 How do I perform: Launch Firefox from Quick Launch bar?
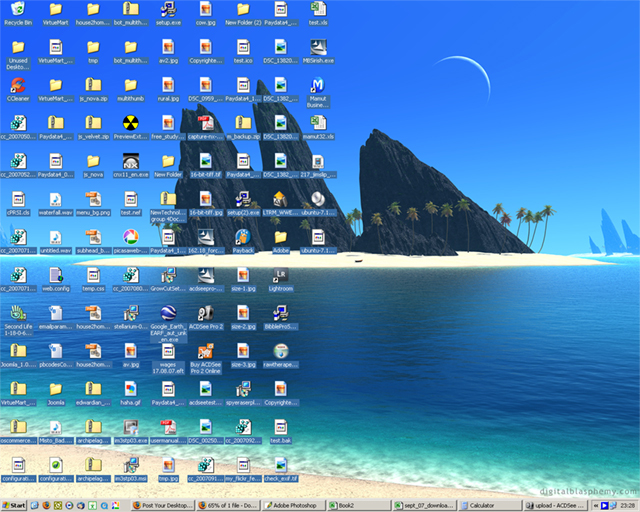pyautogui.click(x=46, y=505)
